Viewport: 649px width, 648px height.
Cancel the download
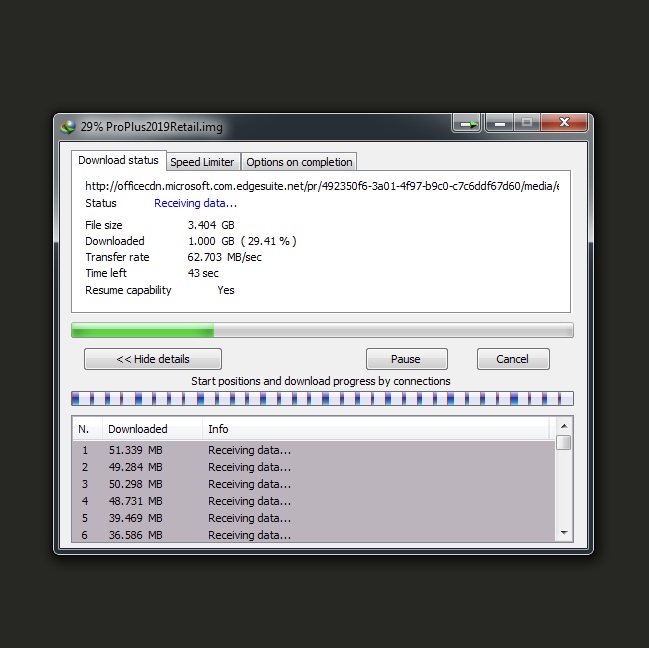512,359
